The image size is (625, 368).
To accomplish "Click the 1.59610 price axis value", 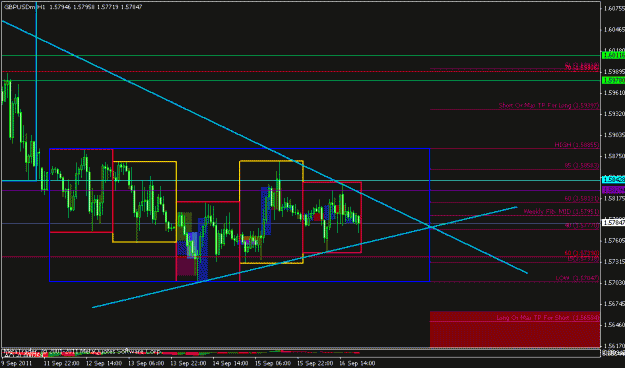I will pos(614,92).
